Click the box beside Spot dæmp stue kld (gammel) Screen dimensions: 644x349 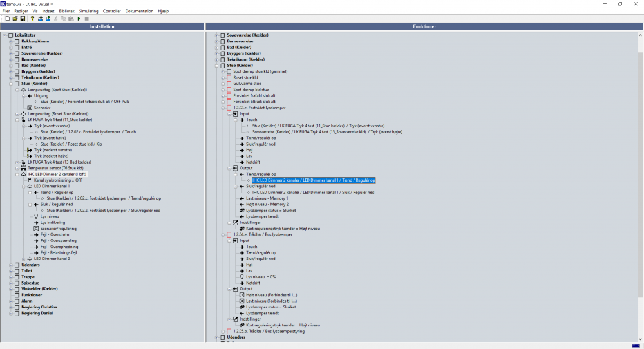click(x=228, y=71)
